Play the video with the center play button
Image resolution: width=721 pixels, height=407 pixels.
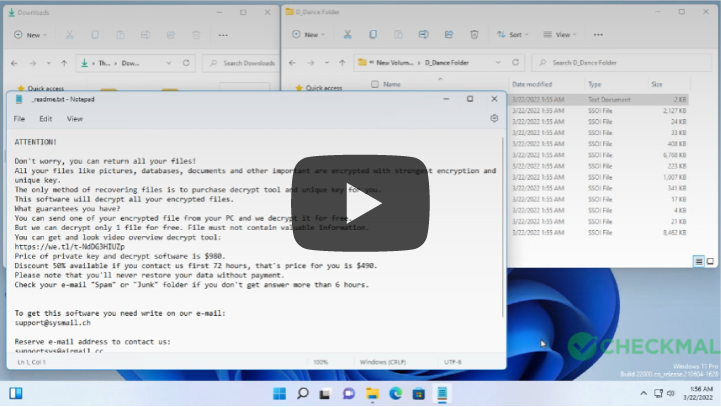click(360, 203)
